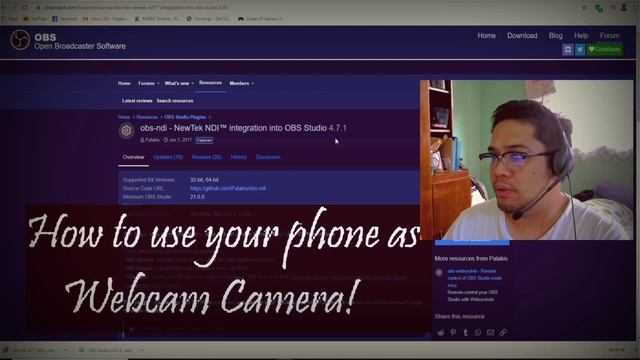Switch to the History tab
The image size is (640, 360).
pyautogui.click(x=238, y=157)
